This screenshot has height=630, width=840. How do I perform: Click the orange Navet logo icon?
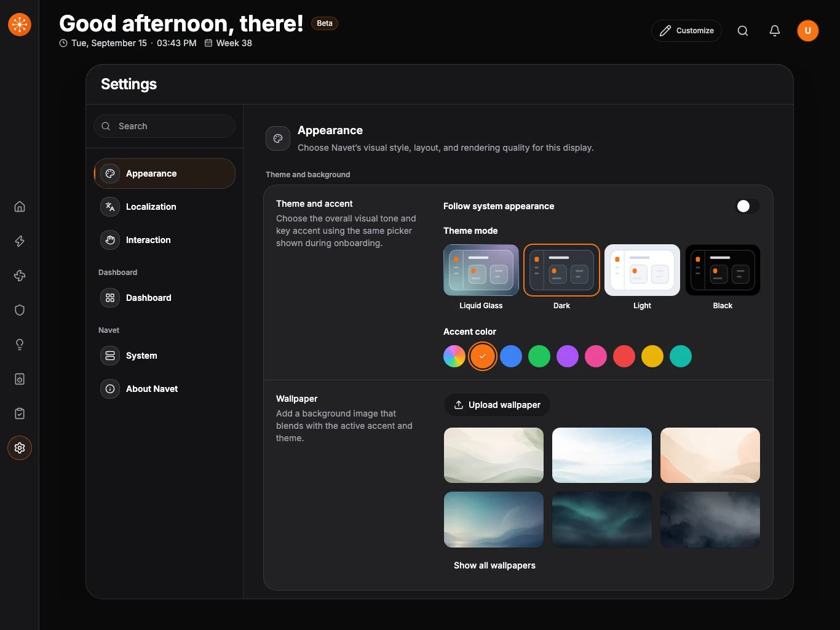[20, 25]
